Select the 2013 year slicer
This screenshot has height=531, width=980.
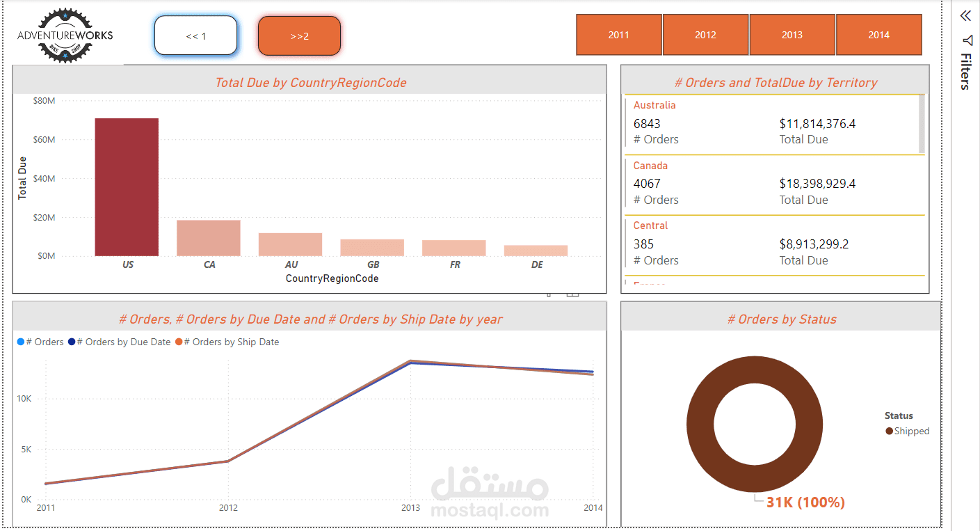click(792, 35)
